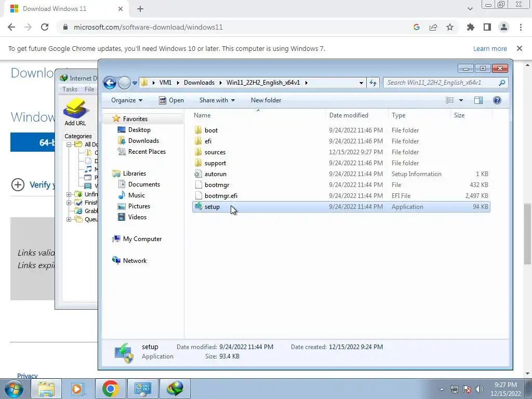Click Downloads in the address breadcrumb
Screen dimensions: 532x399
coord(199,83)
